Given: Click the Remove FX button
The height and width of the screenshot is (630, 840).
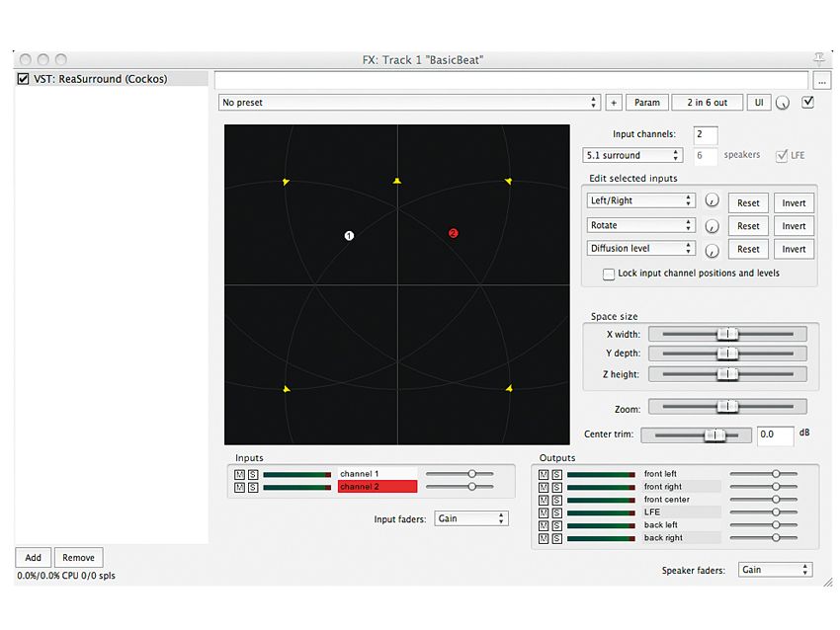Looking at the screenshot, I should coord(78,557).
